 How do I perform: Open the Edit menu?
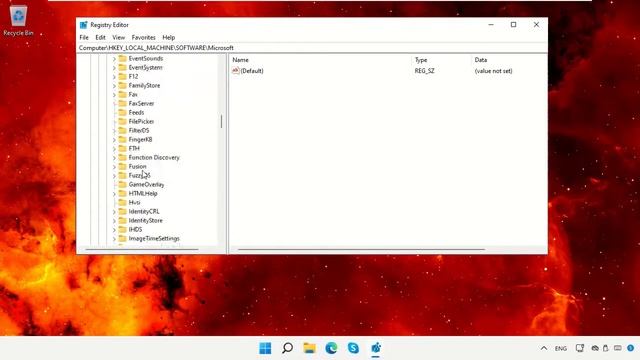click(100, 37)
